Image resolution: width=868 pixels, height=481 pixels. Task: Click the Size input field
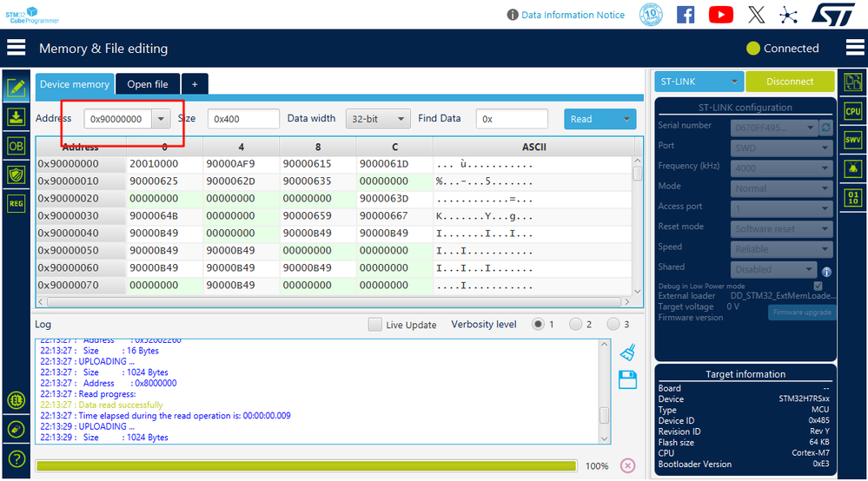pos(243,119)
